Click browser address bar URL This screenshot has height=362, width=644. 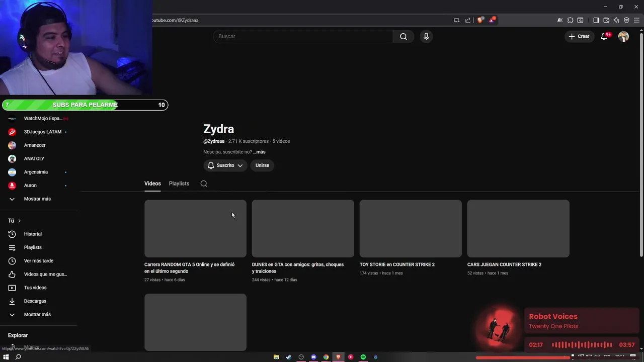[x=175, y=20]
